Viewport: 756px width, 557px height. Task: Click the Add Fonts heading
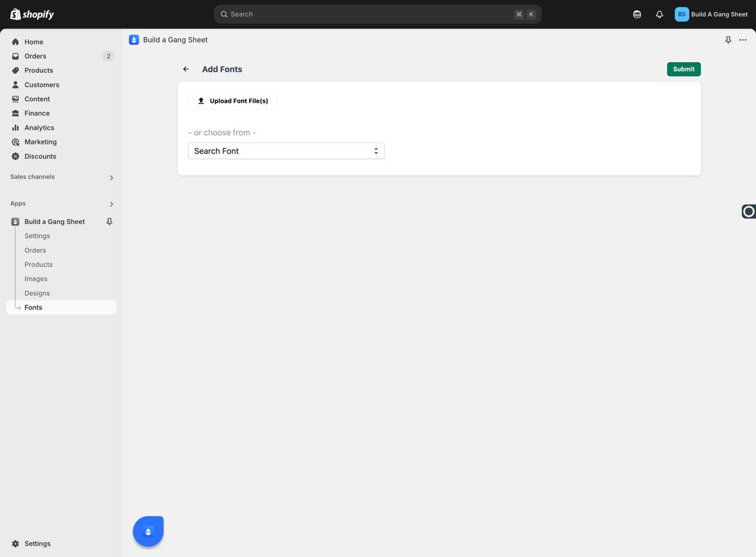point(222,70)
